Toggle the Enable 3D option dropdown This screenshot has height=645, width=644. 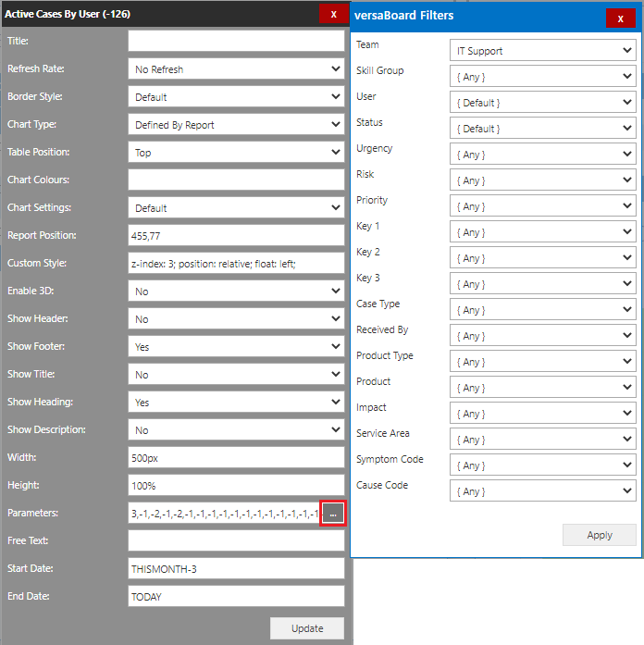click(x=236, y=291)
